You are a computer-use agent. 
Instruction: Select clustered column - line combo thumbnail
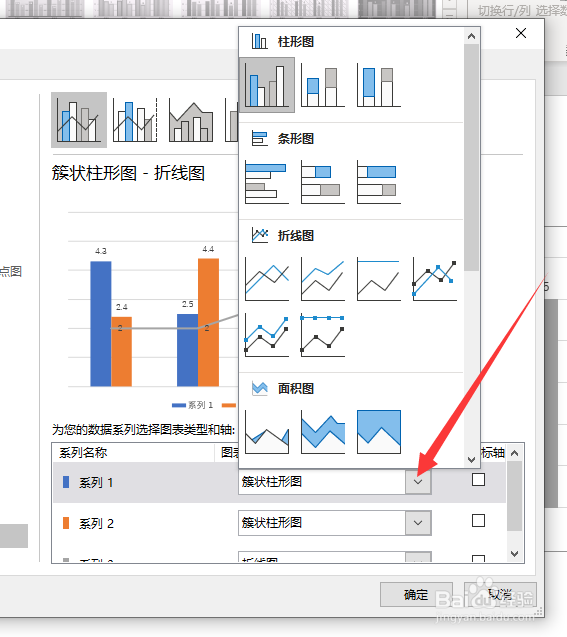coord(79,120)
